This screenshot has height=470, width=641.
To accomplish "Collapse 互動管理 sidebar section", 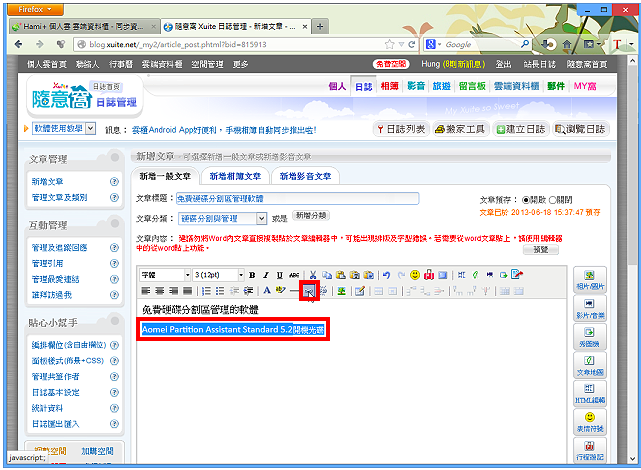I will tap(115, 223).
